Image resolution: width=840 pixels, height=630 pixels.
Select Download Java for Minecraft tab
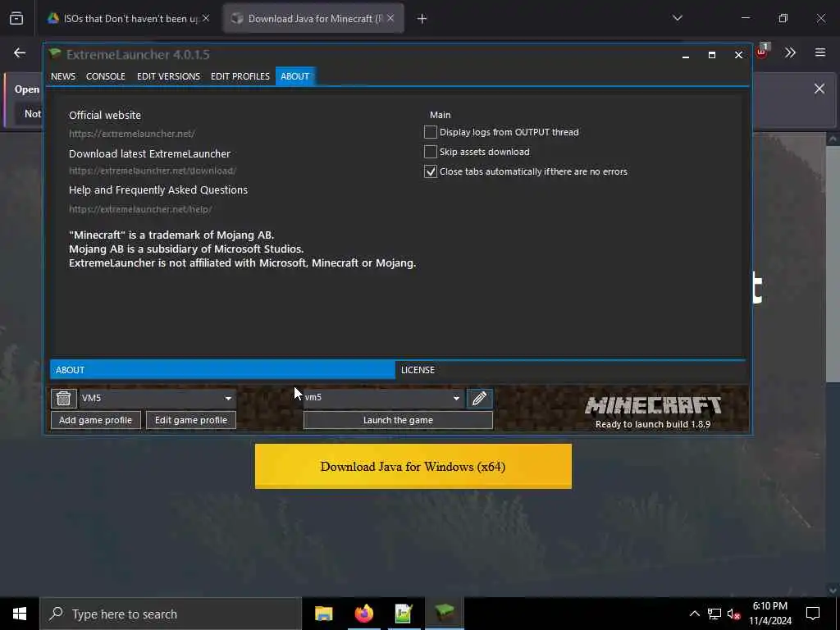pos(313,18)
